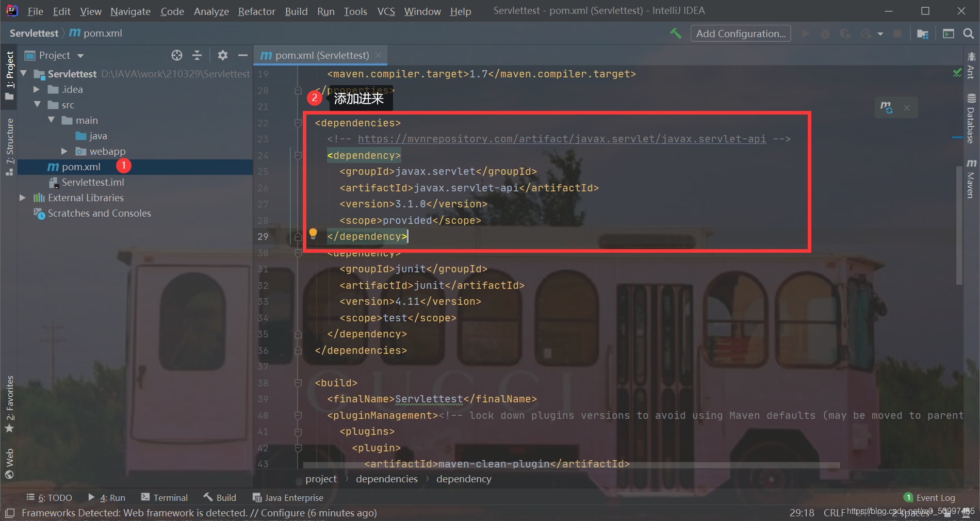
Task: Select Servlettest.iml file
Action: pyautogui.click(x=87, y=182)
